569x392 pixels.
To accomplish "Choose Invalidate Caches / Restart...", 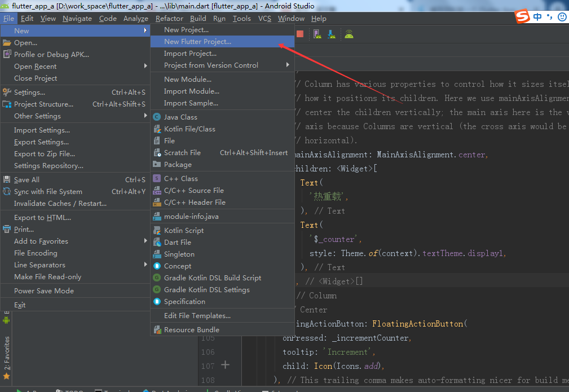I will (75, 203).
